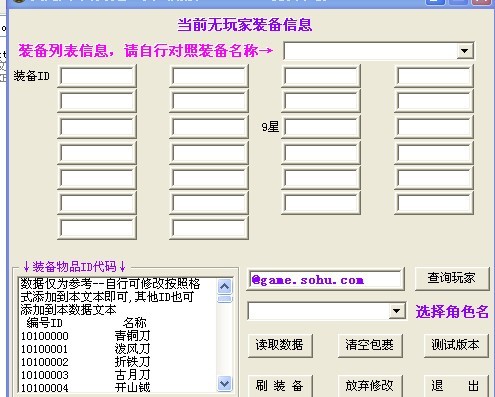Click the 刷装备 button

[280, 386]
